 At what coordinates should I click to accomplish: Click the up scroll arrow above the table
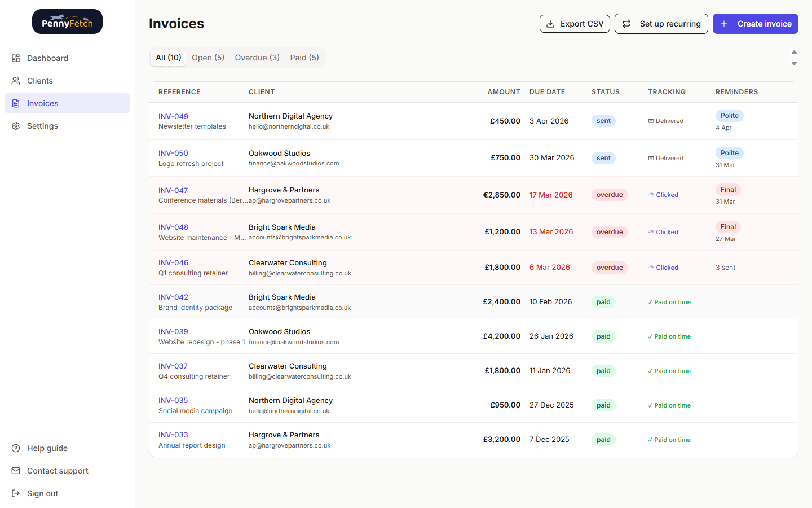pos(794,51)
